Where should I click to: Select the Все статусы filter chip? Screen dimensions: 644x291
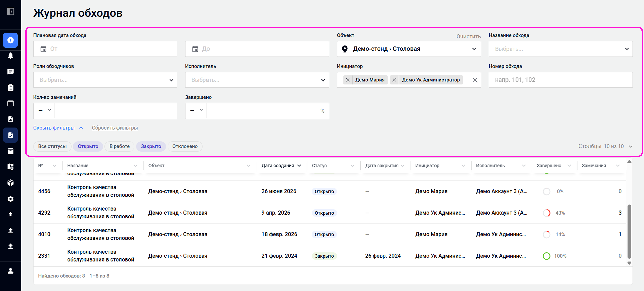point(52,146)
